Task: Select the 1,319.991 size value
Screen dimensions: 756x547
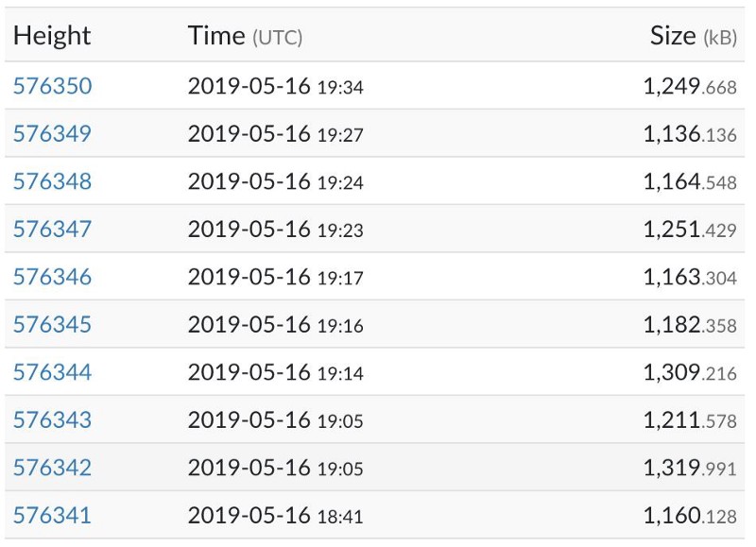Action: coord(689,468)
